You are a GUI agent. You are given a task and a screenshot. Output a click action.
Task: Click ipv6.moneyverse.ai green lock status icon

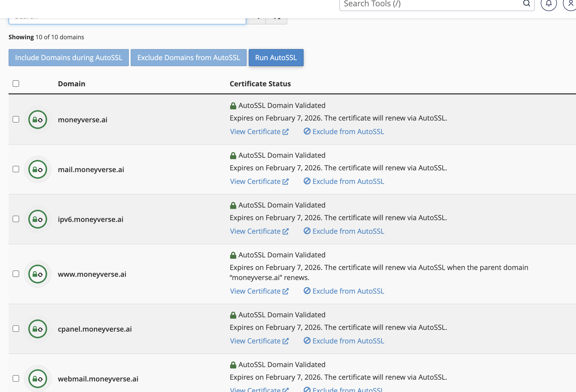coord(38,219)
